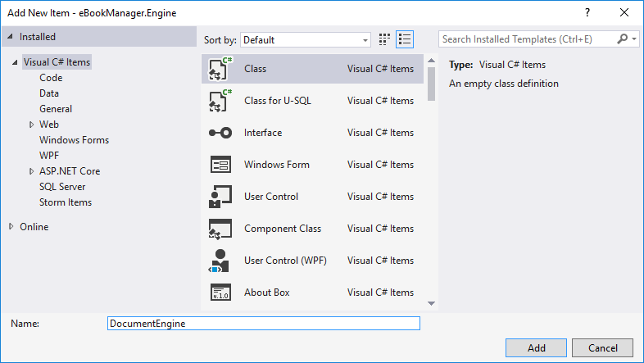This screenshot has height=363, width=644.
Task: Select the Class template icon
Action: click(x=220, y=69)
